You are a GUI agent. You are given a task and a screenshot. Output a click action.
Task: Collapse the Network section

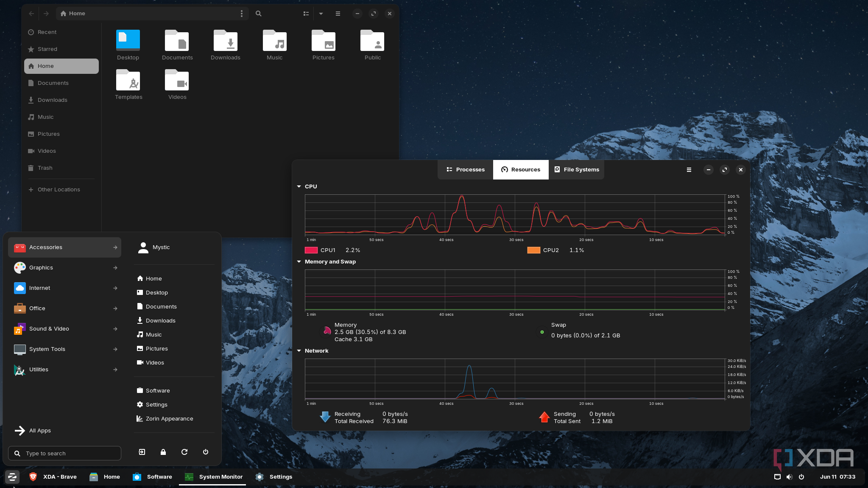click(x=299, y=351)
